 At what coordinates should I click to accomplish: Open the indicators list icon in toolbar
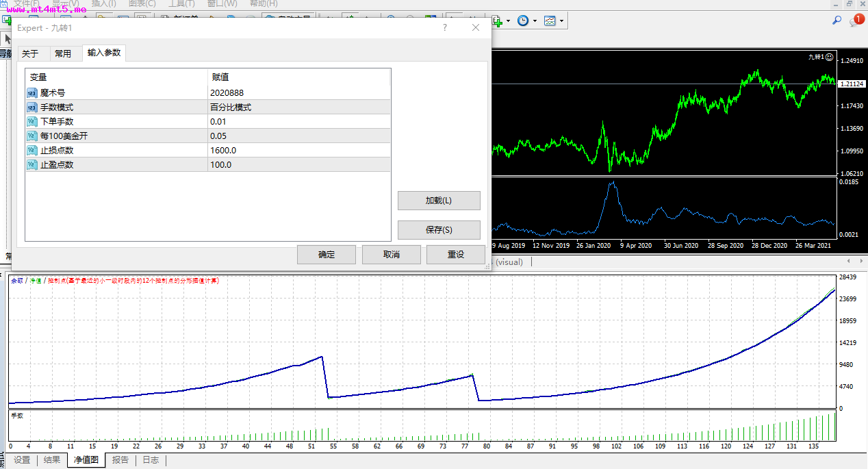click(x=497, y=21)
